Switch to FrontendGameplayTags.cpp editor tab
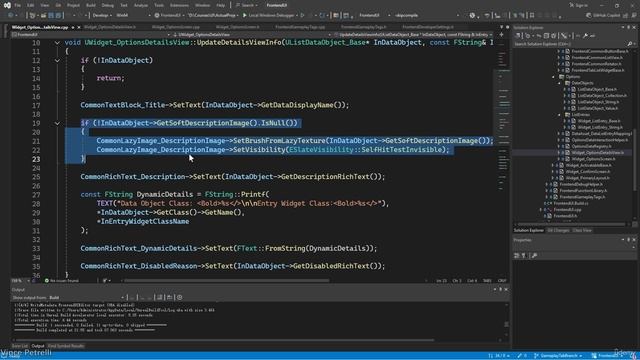640x360 pixels. pyautogui.click(x=300, y=27)
